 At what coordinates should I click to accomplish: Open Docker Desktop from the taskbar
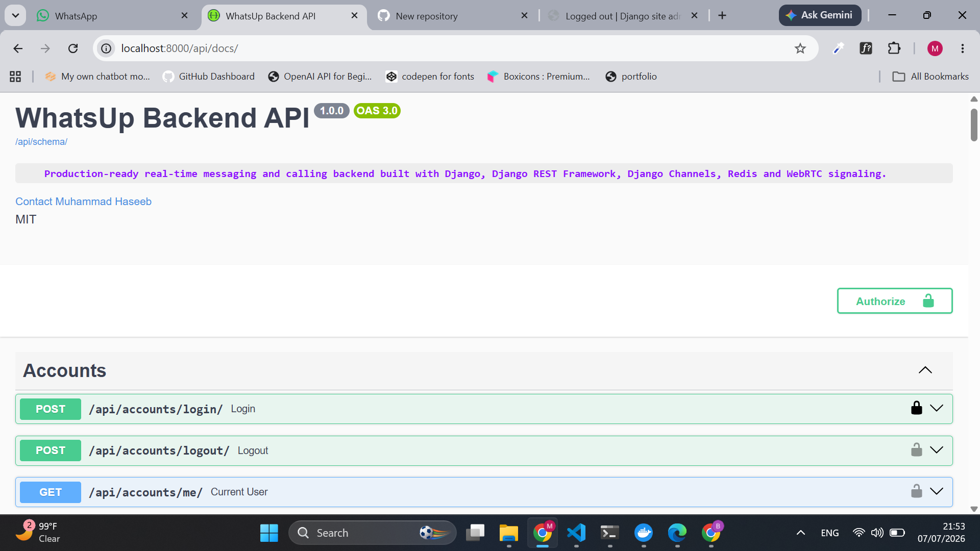(644, 533)
